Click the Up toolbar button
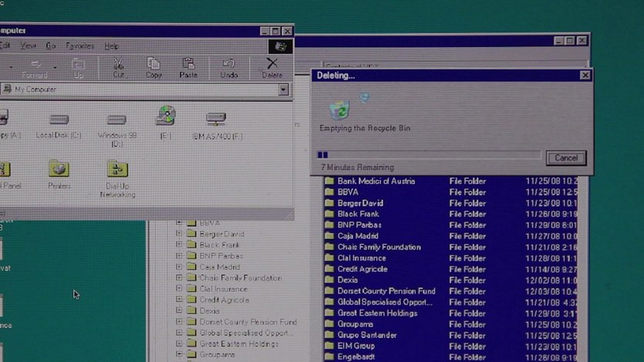644x362 pixels. click(x=78, y=68)
